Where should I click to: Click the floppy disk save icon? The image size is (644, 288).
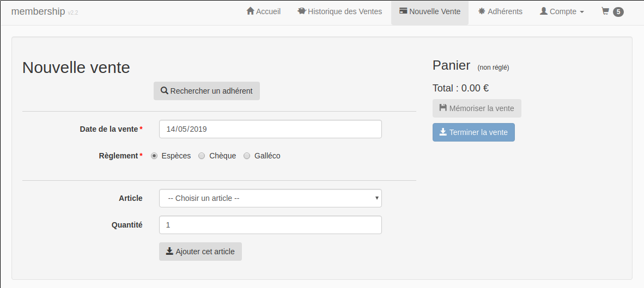[x=443, y=108]
